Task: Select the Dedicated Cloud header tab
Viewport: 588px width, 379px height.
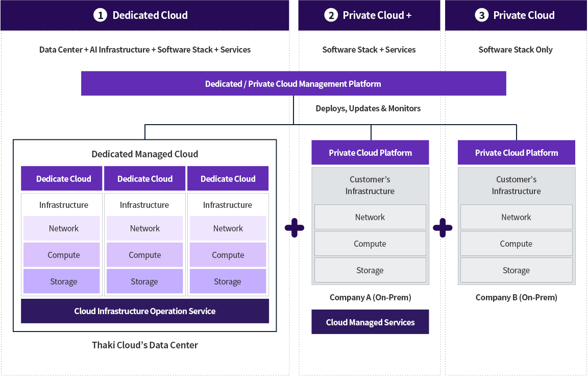Action: click(144, 15)
